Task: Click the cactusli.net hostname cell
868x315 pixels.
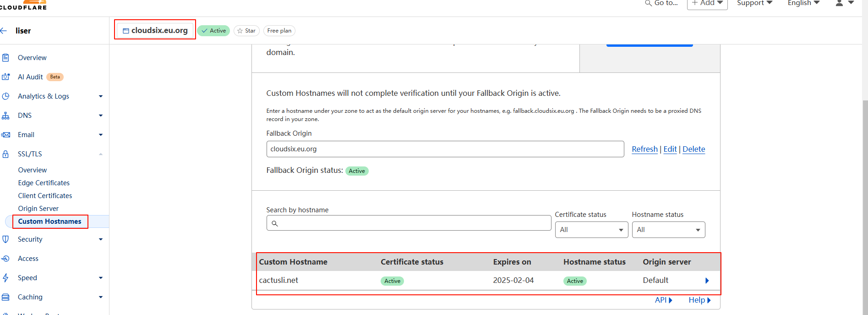Action: point(278,280)
